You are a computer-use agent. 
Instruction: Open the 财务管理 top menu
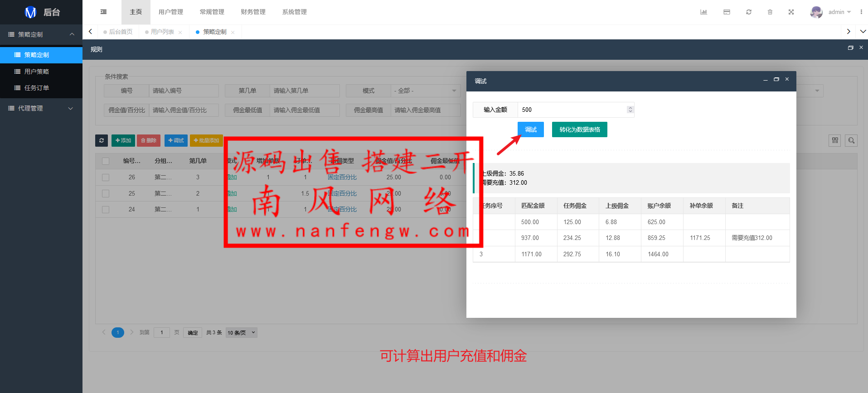(x=253, y=12)
